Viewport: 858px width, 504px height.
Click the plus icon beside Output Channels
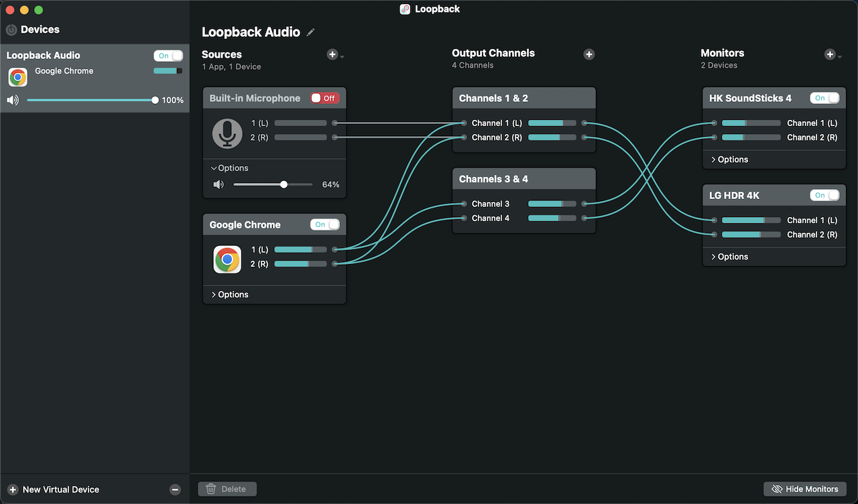tap(589, 54)
